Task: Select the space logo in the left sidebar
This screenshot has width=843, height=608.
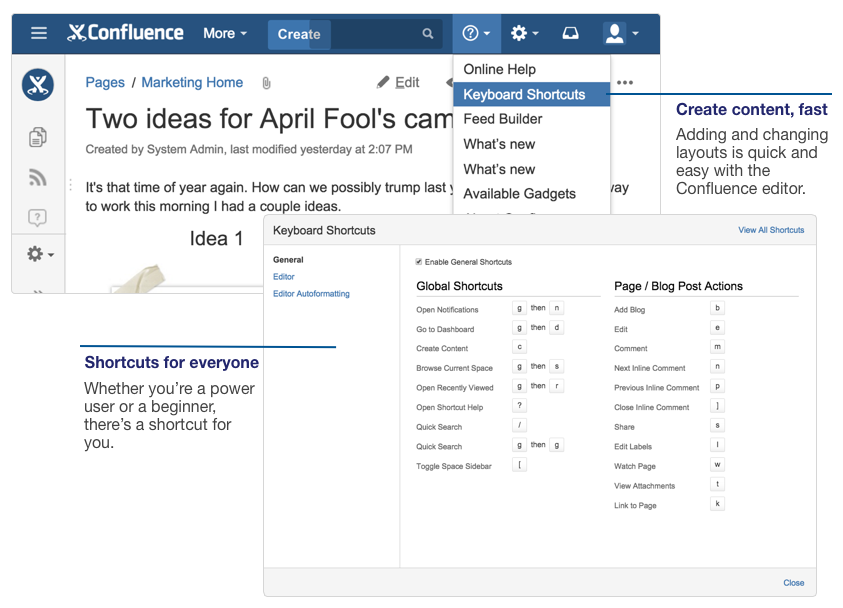Action: click(37, 85)
